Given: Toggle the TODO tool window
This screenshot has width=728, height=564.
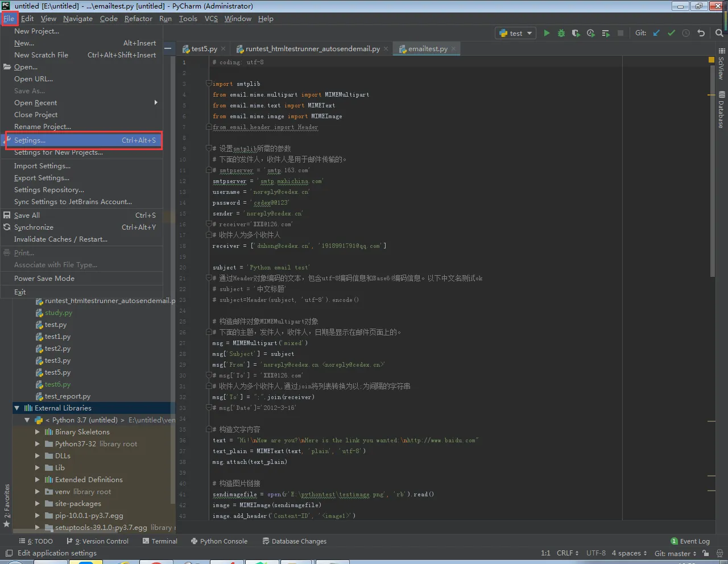Looking at the screenshot, I should click(x=36, y=541).
